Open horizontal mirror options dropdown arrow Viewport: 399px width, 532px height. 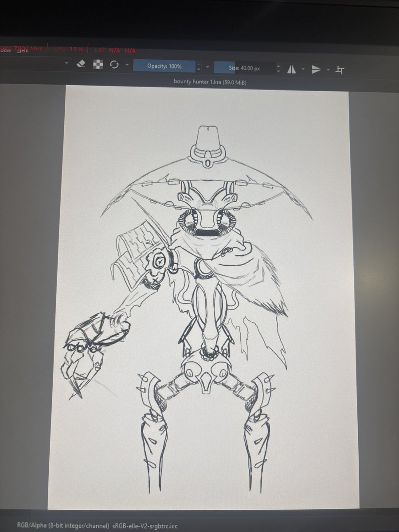pyautogui.click(x=303, y=69)
